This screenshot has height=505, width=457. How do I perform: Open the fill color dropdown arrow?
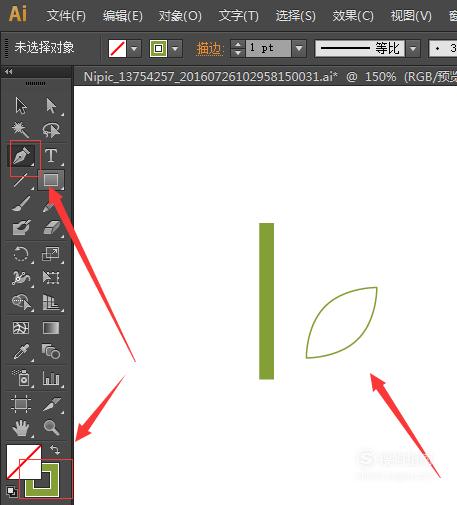click(134, 49)
